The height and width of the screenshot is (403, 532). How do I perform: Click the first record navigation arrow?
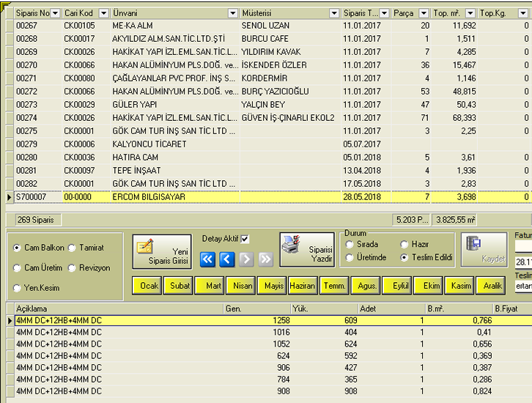(208, 259)
